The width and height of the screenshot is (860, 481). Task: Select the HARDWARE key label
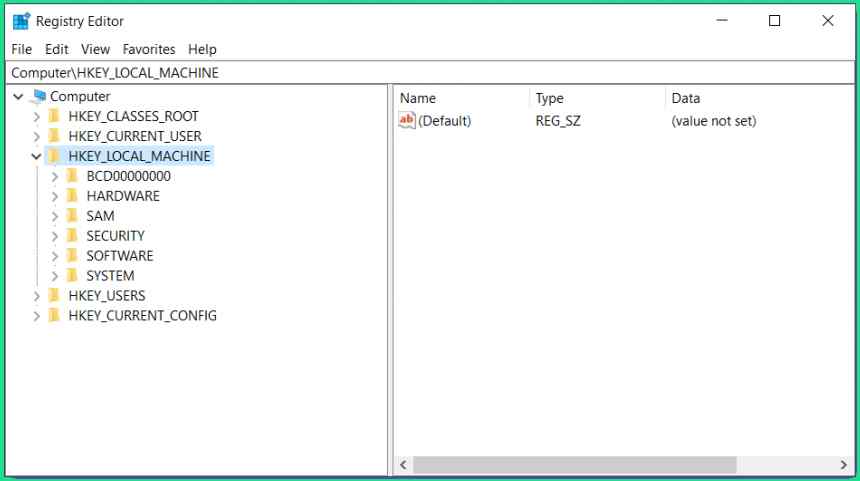123,196
